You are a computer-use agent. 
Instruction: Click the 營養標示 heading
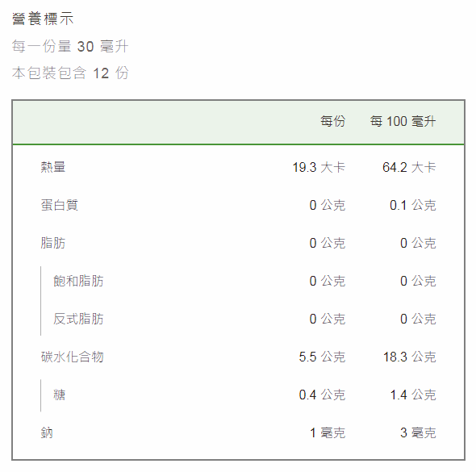[43, 19]
